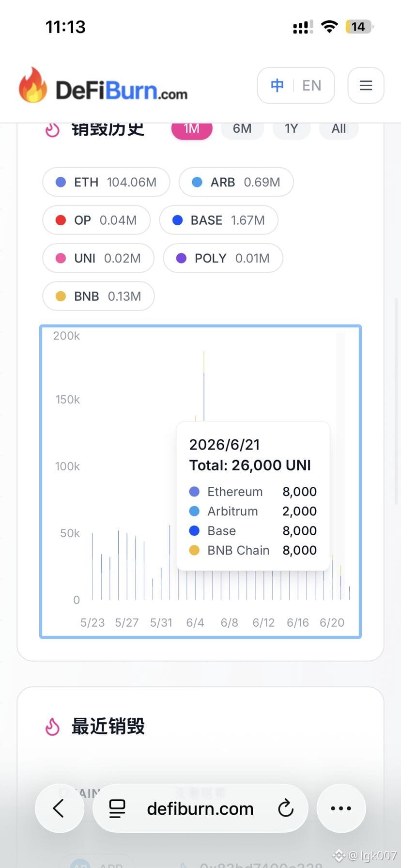Reload the defiburn.com page
The height and width of the screenshot is (868, 401).
(x=286, y=808)
